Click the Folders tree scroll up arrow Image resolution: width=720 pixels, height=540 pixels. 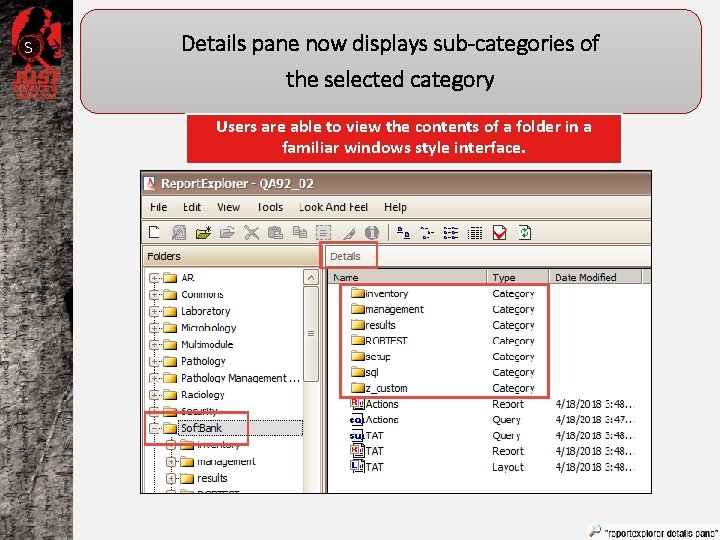pyautogui.click(x=311, y=278)
